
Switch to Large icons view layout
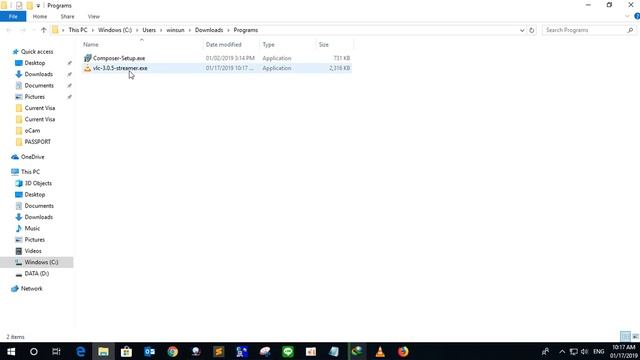tap(635, 336)
